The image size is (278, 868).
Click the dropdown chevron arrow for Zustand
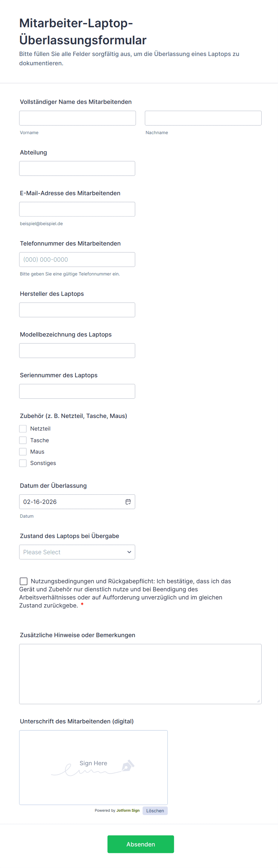coord(129,552)
